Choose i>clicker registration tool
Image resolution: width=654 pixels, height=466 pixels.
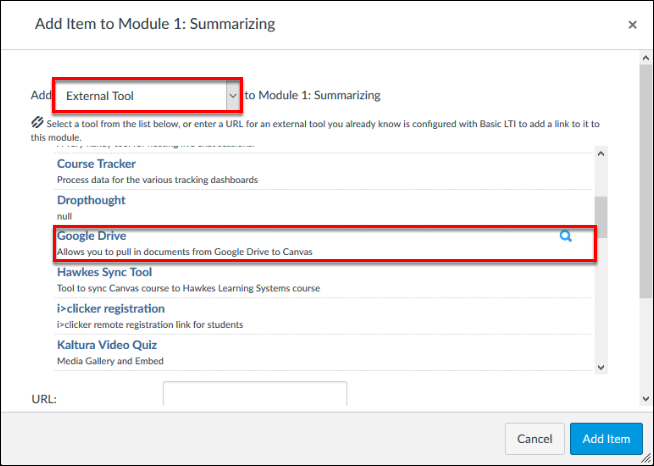pyautogui.click(x=111, y=309)
